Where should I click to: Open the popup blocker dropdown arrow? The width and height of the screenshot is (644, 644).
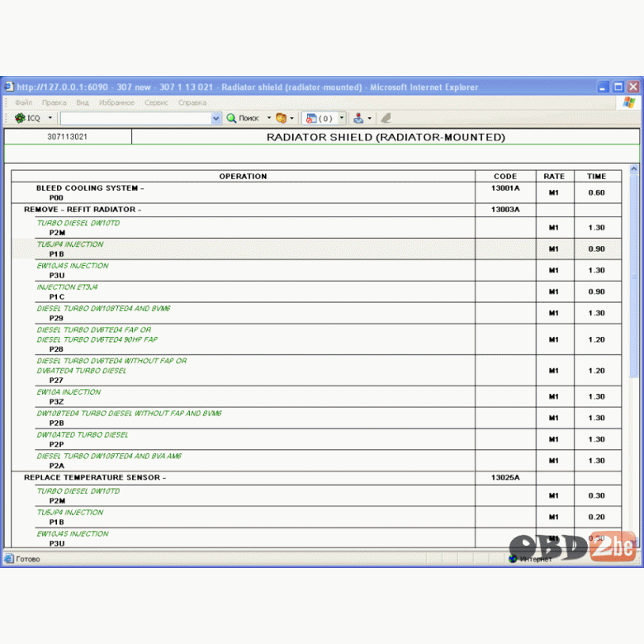342,118
